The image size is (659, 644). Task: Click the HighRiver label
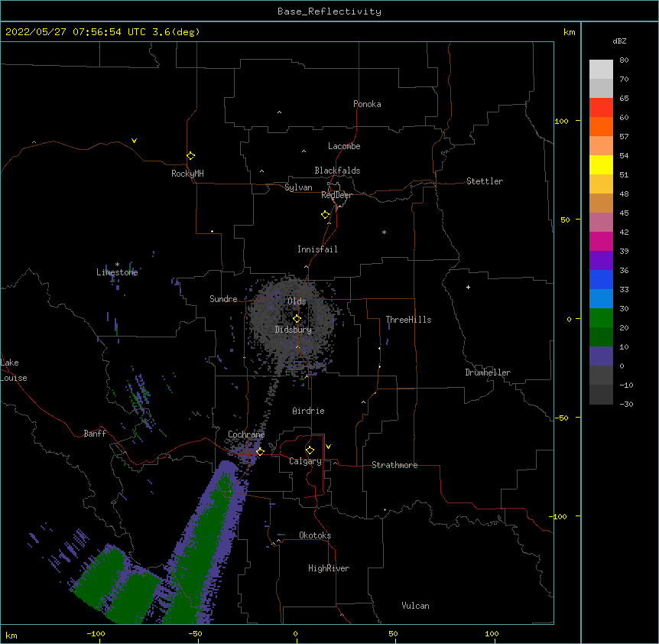point(329,568)
